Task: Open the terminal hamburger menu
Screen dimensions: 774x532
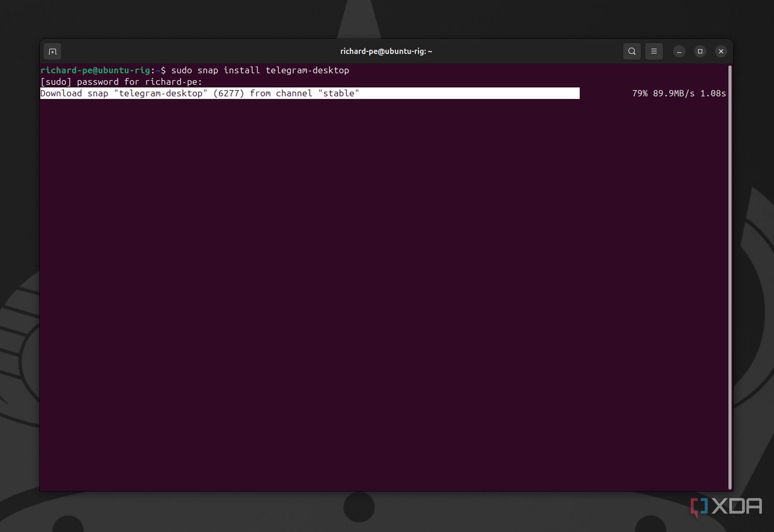Action: (x=654, y=51)
